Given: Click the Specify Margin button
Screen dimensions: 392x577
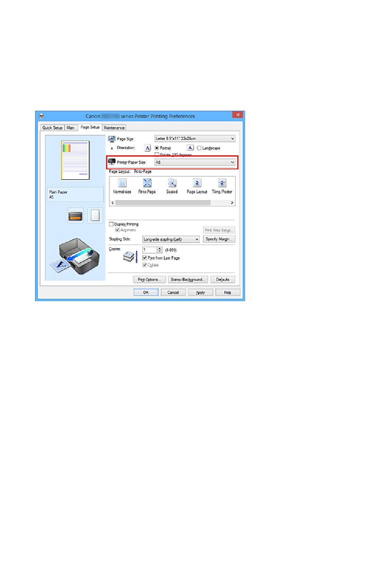Looking at the screenshot, I should [x=219, y=239].
